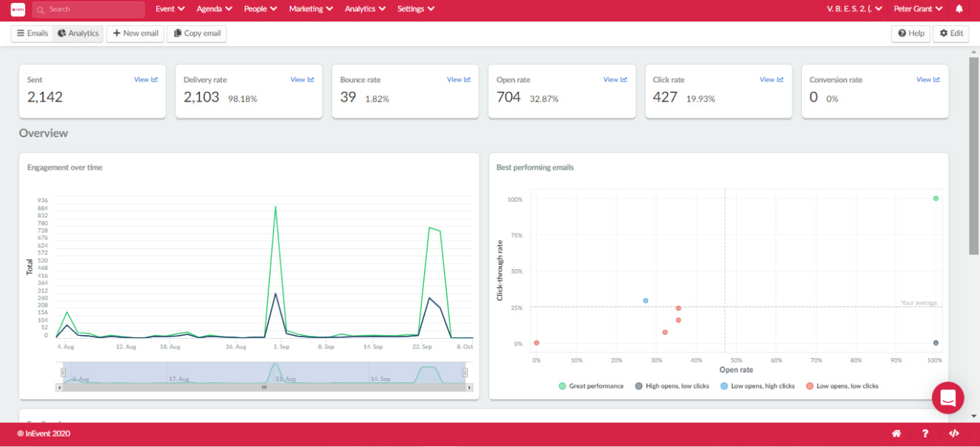The width and height of the screenshot is (980, 447).
Task: Click the Copy email button
Action: point(196,33)
